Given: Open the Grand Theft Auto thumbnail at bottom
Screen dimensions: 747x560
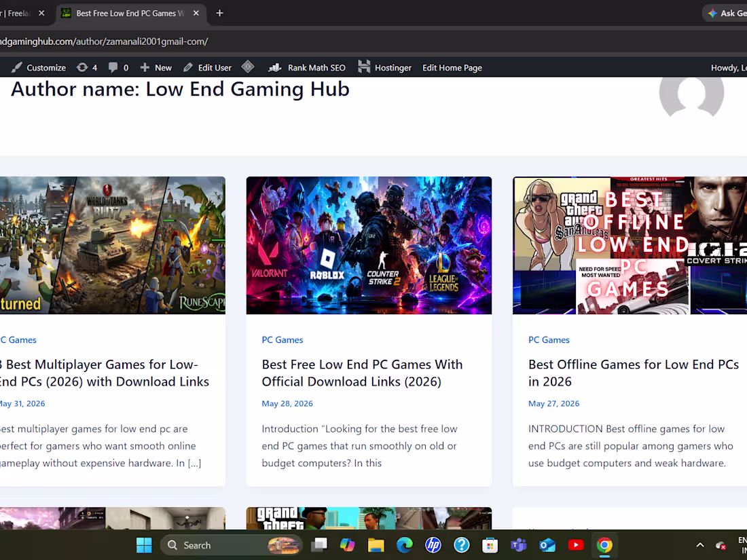Looking at the screenshot, I should pos(369,518).
